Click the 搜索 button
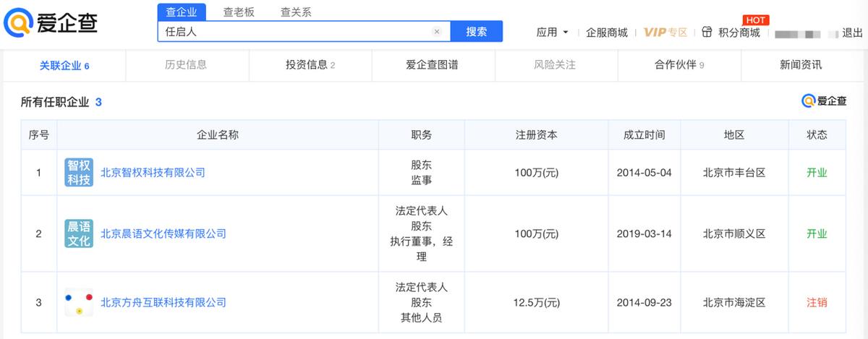 point(477,32)
